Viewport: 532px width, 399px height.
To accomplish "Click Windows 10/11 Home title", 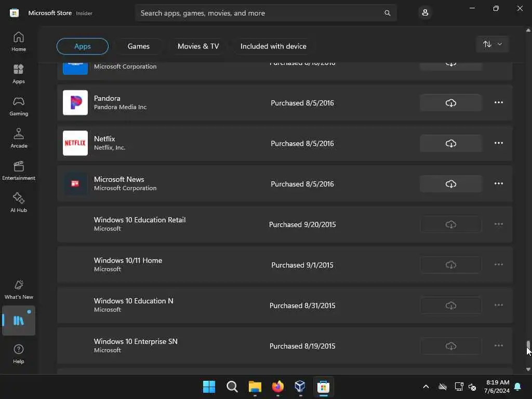I will pos(128,260).
